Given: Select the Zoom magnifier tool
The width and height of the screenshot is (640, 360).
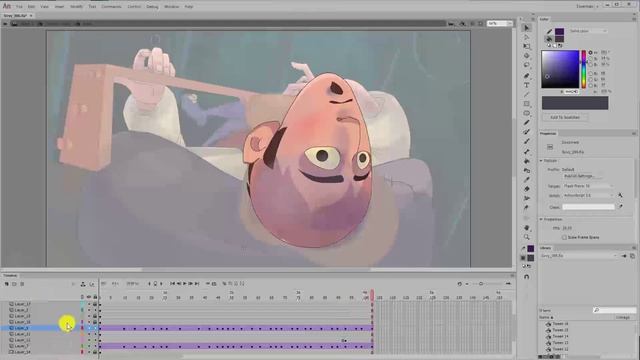Looking at the screenshot, I should pos(527,237).
